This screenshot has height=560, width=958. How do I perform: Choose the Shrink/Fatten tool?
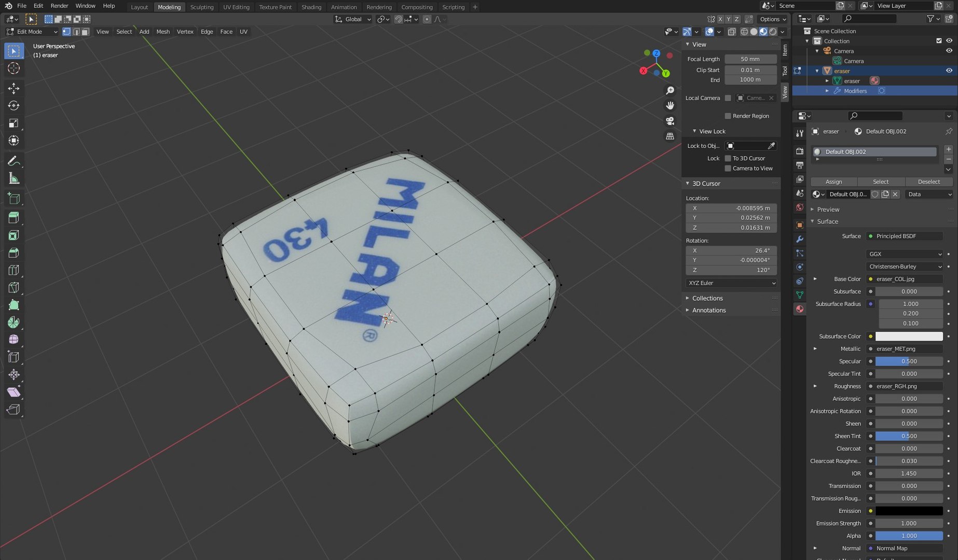[x=14, y=374]
